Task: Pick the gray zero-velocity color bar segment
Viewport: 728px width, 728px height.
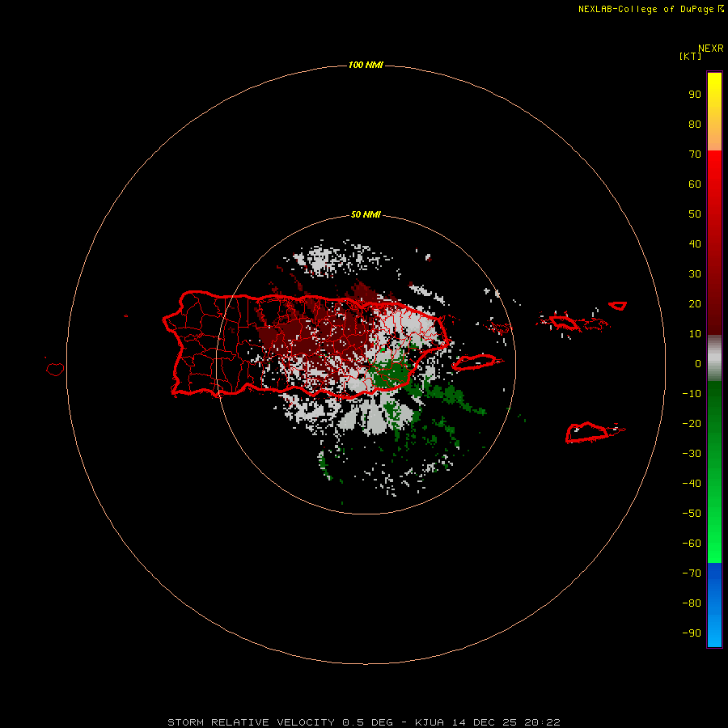Action: click(714, 358)
